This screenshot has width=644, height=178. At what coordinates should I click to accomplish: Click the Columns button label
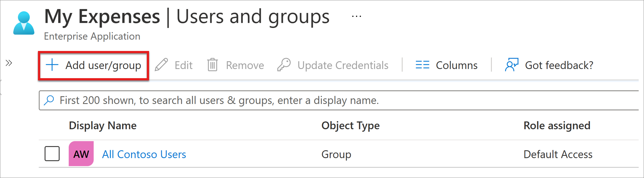tap(457, 65)
